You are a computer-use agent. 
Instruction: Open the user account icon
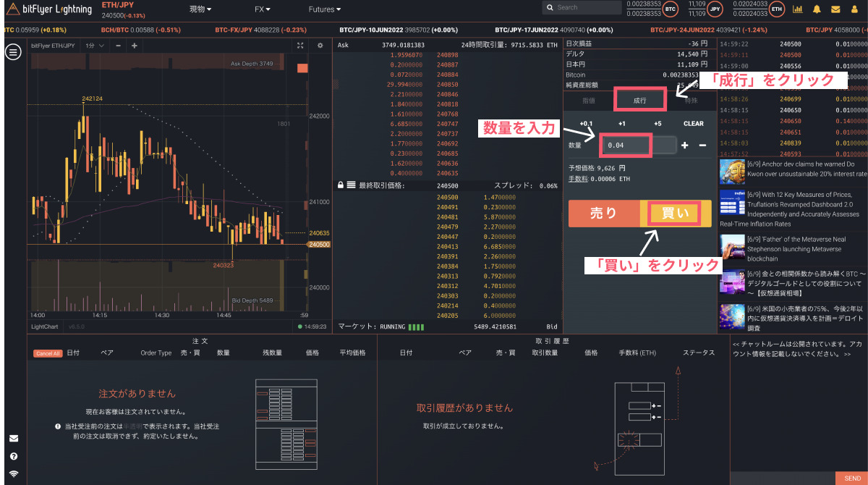pyautogui.click(x=855, y=9)
